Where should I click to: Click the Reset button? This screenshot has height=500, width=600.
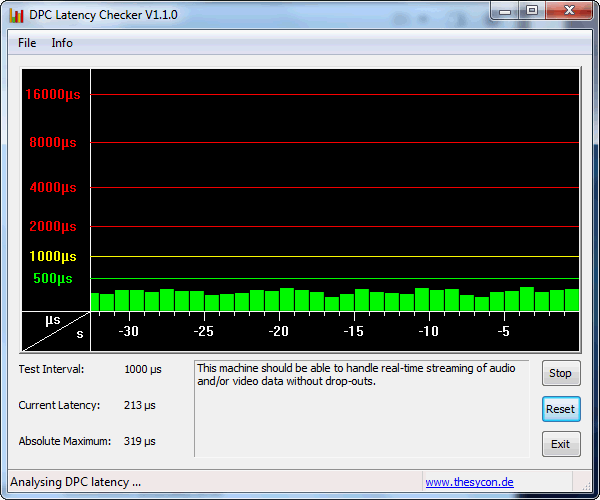(x=561, y=409)
